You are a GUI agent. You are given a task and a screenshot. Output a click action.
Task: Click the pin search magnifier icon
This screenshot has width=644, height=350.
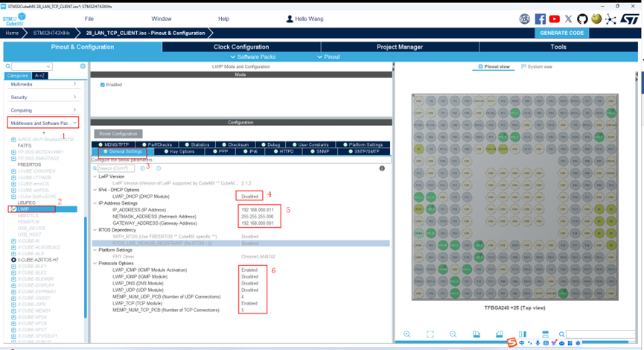(561, 334)
